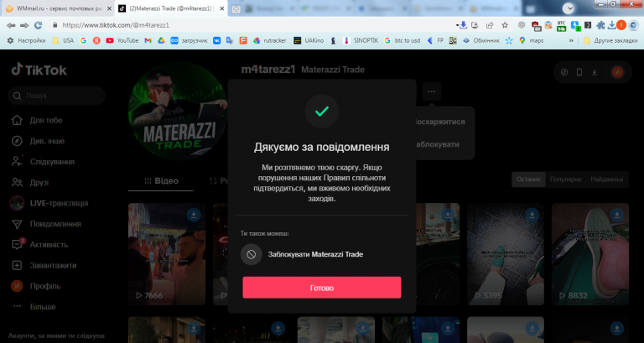Open Див. інше explore page

tap(38, 141)
